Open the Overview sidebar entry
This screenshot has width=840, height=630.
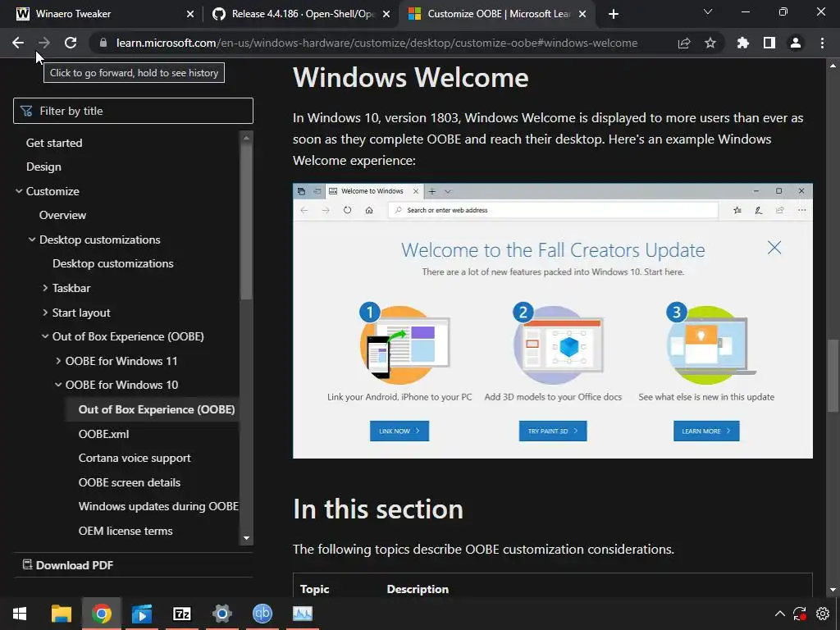point(62,215)
